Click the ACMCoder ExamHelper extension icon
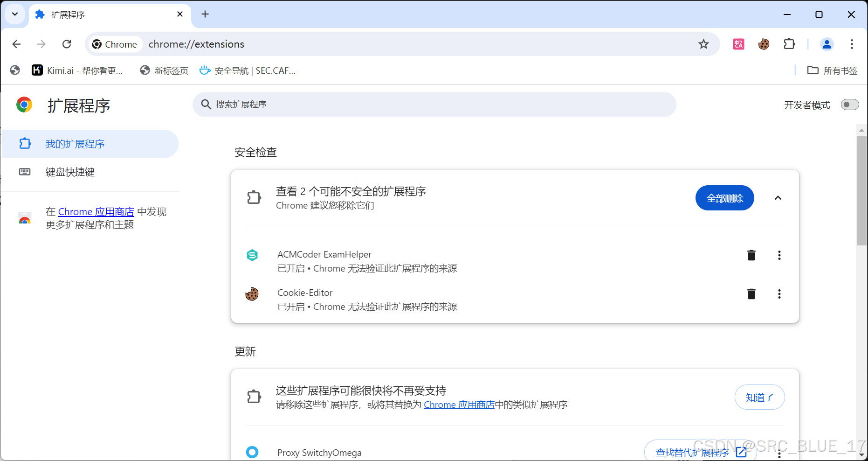The width and height of the screenshot is (868, 461). point(252,255)
